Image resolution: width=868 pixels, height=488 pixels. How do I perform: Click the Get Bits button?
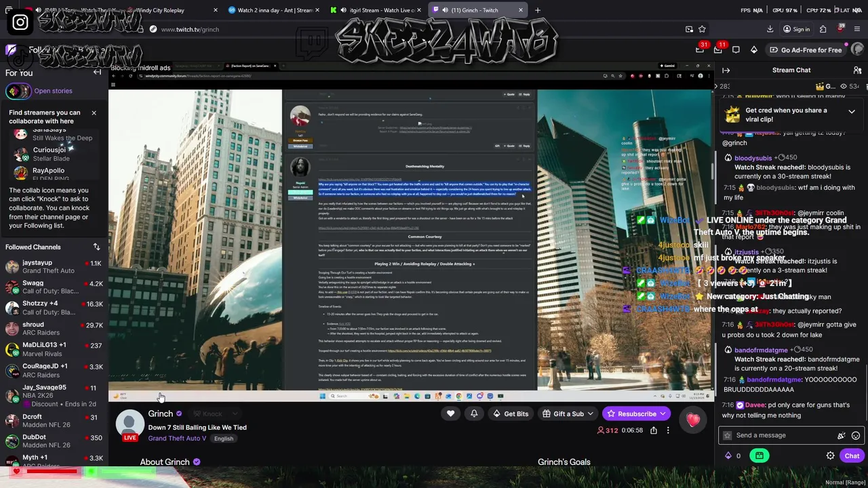(510, 413)
